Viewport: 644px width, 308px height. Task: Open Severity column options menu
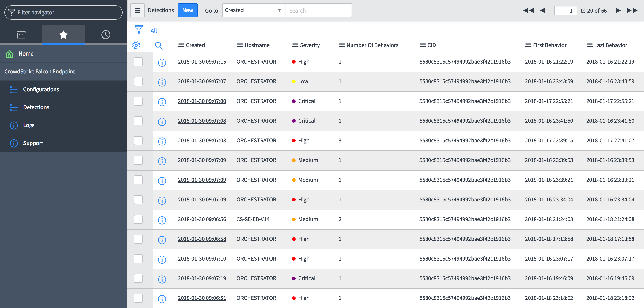[x=295, y=45]
